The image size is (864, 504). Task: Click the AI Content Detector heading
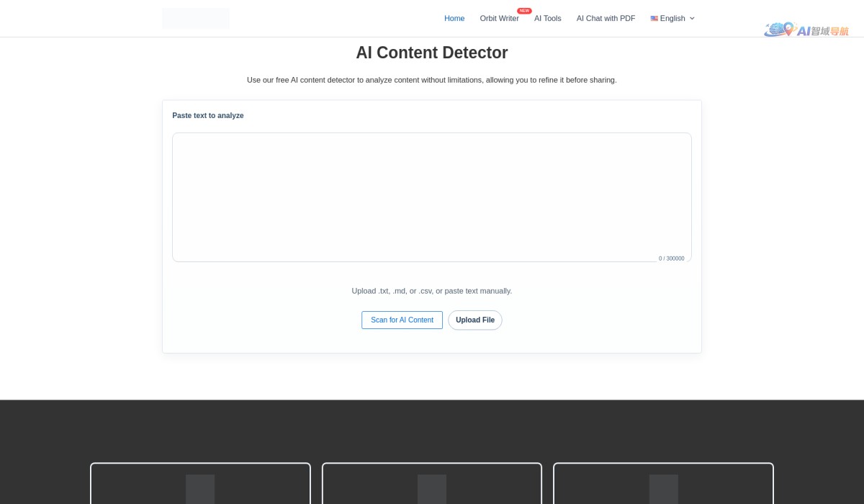click(x=431, y=53)
